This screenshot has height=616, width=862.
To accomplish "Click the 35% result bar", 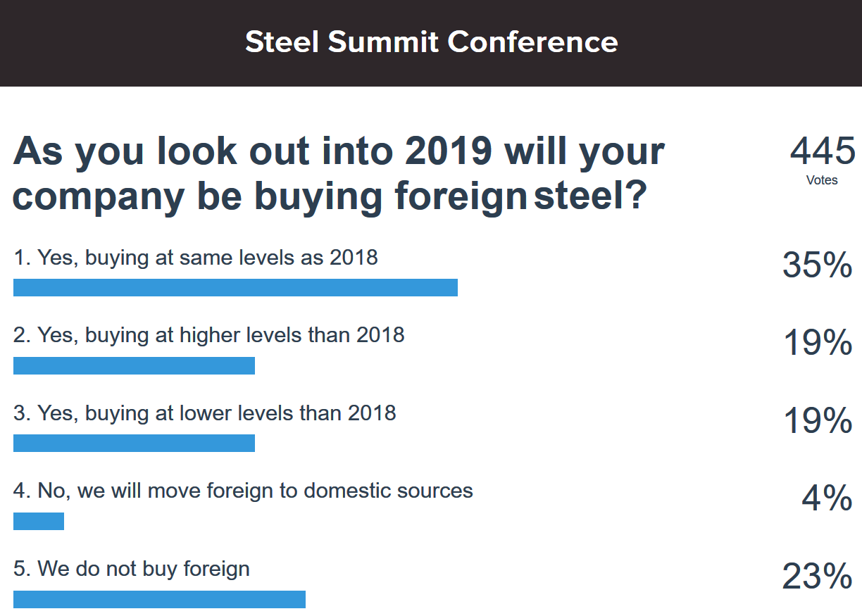I will click(235, 287).
